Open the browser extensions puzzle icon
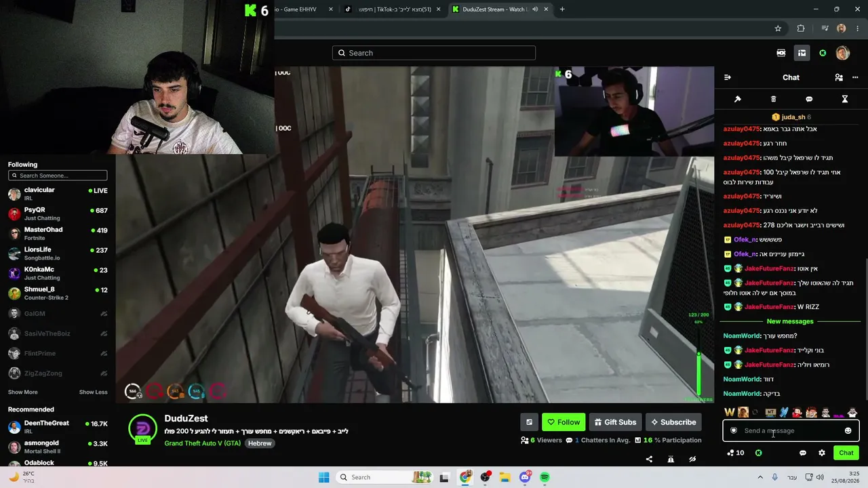 click(x=801, y=28)
